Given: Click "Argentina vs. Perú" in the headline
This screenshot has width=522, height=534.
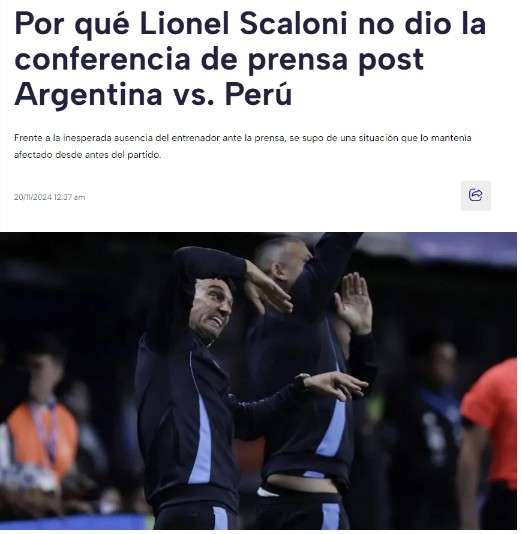Looking at the screenshot, I should pyautogui.click(x=153, y=94).
